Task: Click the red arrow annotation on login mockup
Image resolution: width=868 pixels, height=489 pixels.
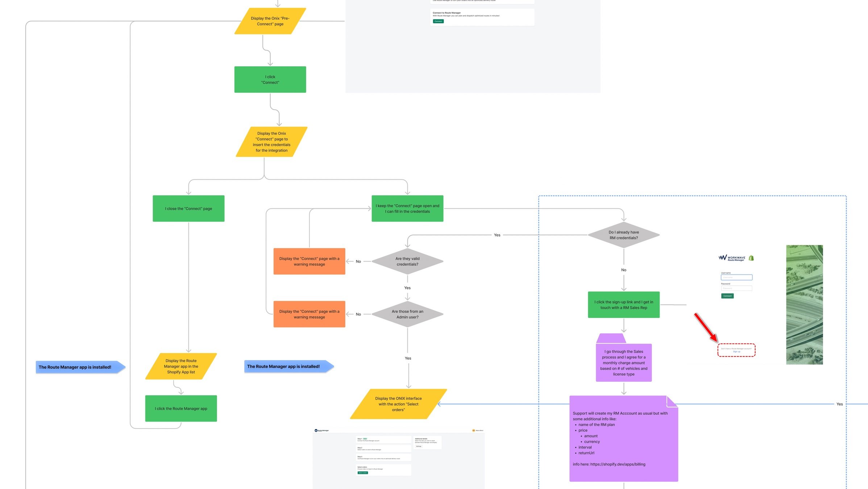Action: click(x=705, y=327)
